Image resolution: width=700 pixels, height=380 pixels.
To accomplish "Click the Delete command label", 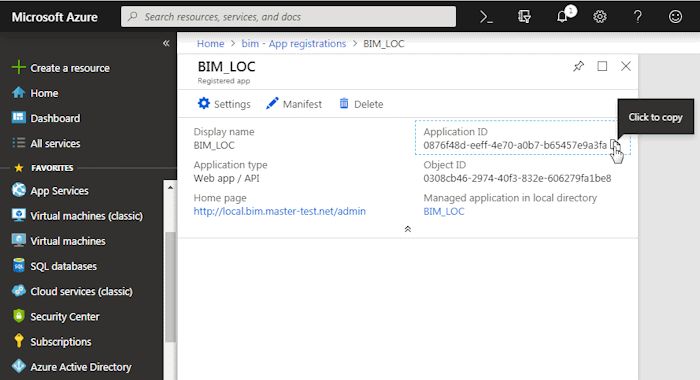I will [x=368, y=104].
